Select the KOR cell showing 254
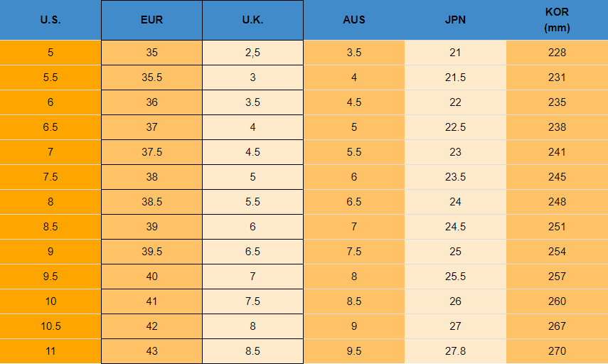 (557, 252)
